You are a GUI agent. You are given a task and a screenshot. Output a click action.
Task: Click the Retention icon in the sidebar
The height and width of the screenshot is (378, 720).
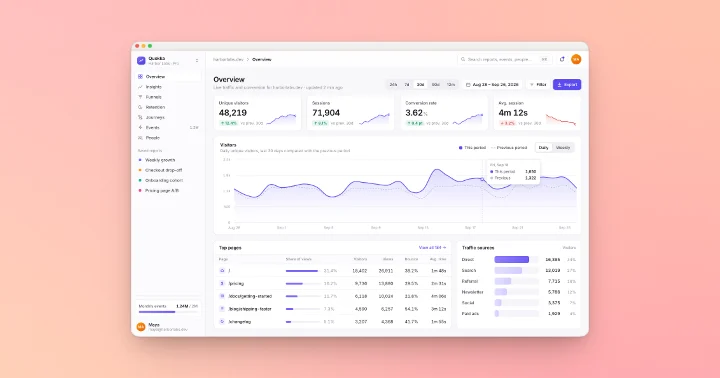click(140, 107)
